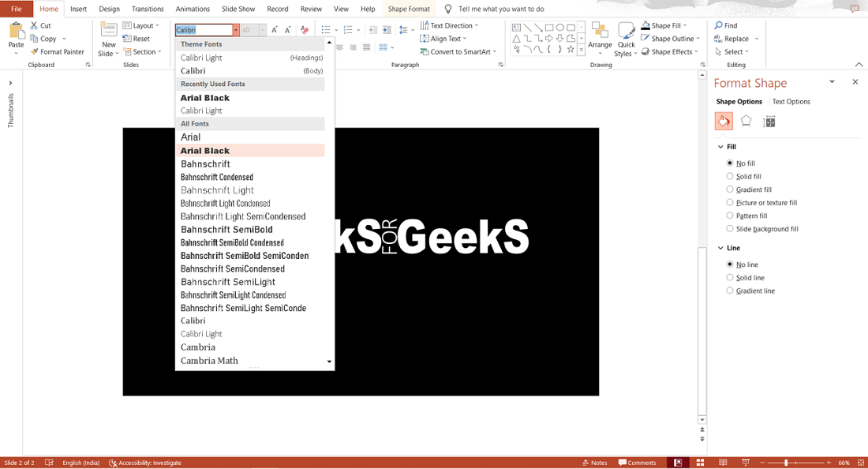This screenshot has width=868, height=469.
Task: Click the bullets list icon
Action: 326,30
